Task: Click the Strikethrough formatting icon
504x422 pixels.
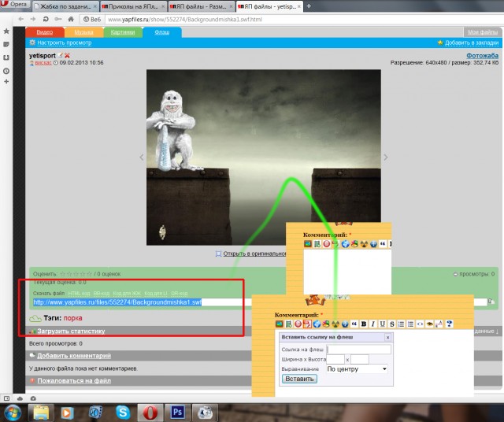Action: click(x=391, y=324)
